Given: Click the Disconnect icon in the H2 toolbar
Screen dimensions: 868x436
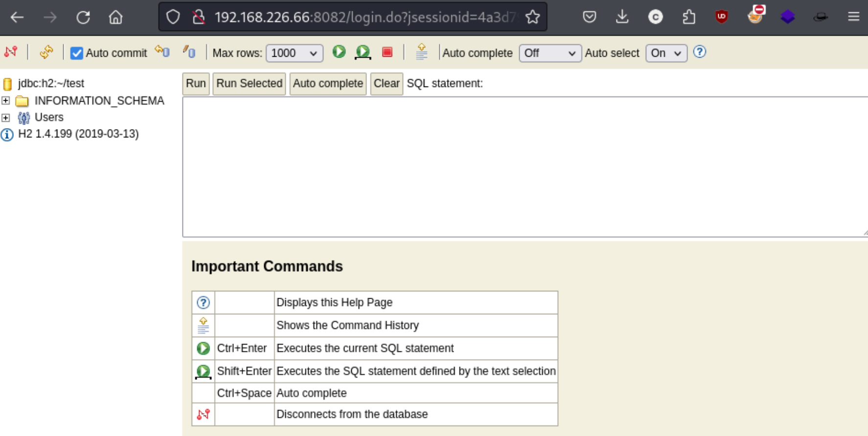Looking at the screenshot, I should tap(11, 52).
